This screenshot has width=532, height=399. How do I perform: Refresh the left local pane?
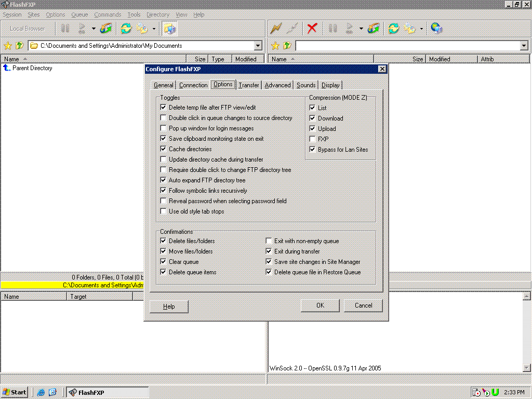[x=126, y=29]
